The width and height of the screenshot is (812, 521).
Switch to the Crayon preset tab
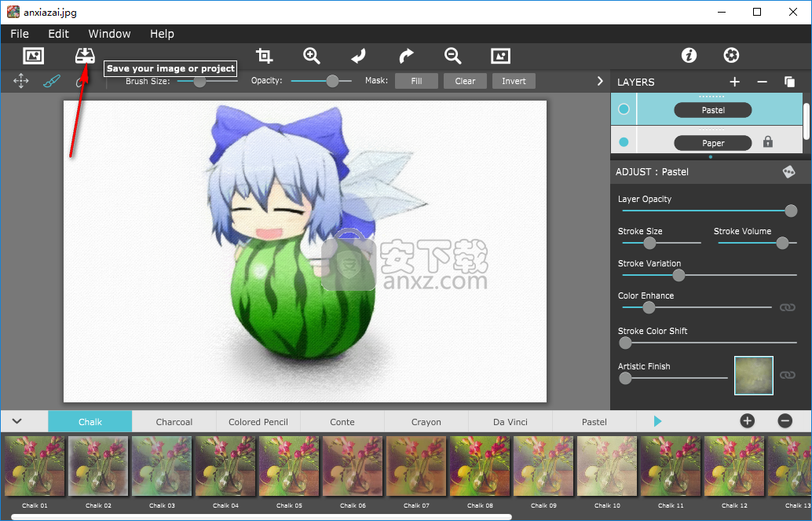[426, 421]
